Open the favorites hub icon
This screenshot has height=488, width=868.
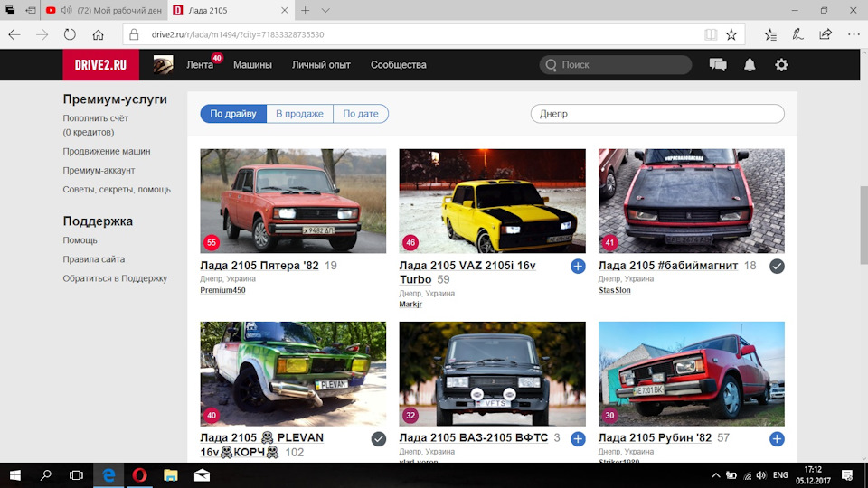pyautogui.click(x=770, y=34)
